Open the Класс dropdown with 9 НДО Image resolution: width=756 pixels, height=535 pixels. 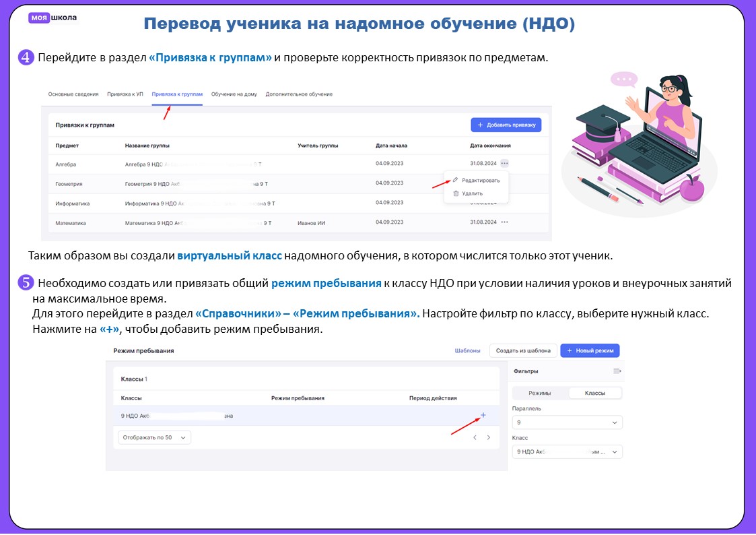(567, 452)
